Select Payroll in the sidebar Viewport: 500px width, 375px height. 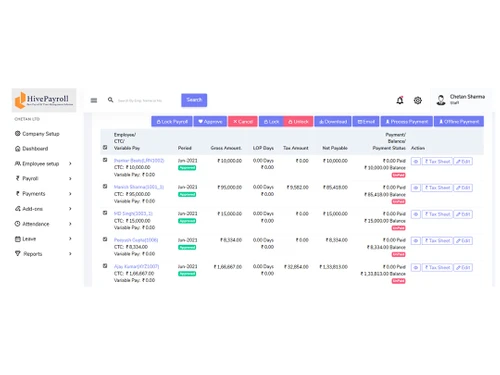point(27,178)
